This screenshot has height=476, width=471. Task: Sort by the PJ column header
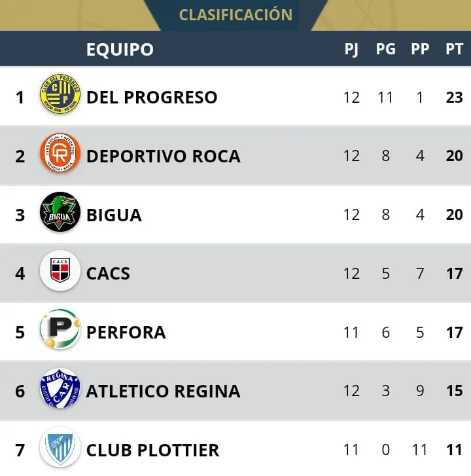(x=351, y=49)
